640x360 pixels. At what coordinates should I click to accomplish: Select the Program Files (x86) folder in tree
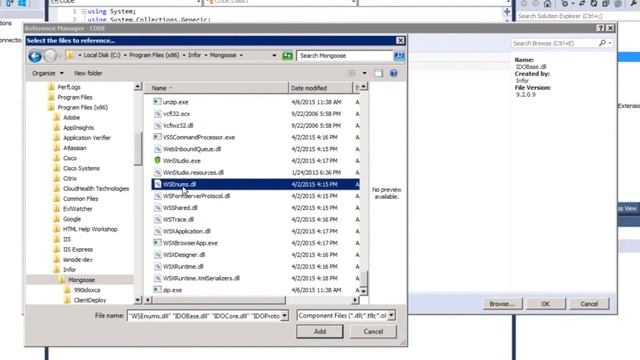(82, 107)
